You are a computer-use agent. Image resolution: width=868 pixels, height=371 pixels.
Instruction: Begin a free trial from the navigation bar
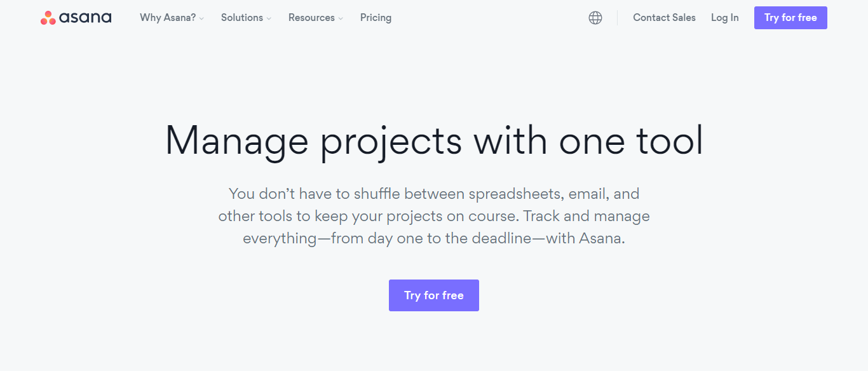pos(790,17)
